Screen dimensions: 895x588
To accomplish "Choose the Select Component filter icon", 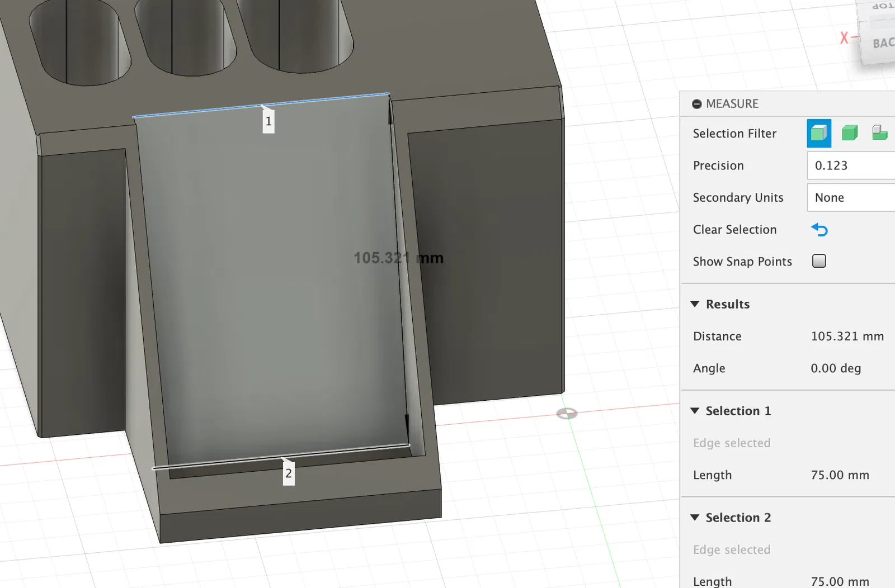I will pyautogui.click(x=880, y=133).
